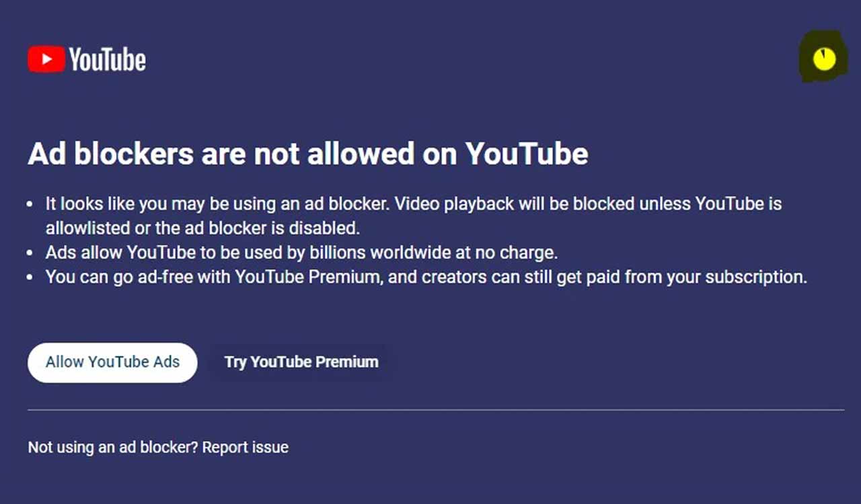The width and height of the screenshot is (861, 504).
Task: Enable ads by pressing the white pill button
Action: 112,362
